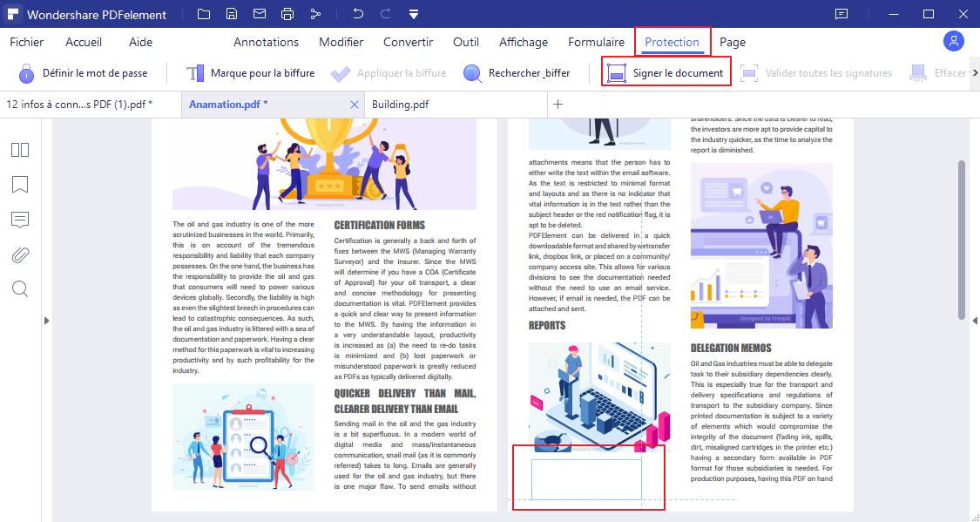The image size is (980, 522).
Task: Switch to the Outil tab
Action: (x=466, y=42)
